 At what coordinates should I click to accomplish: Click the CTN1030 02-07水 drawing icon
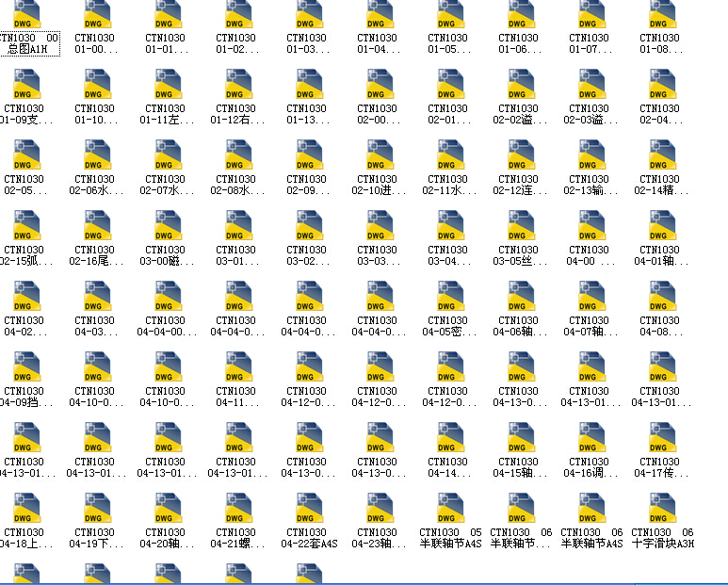[x=168, y=154]
